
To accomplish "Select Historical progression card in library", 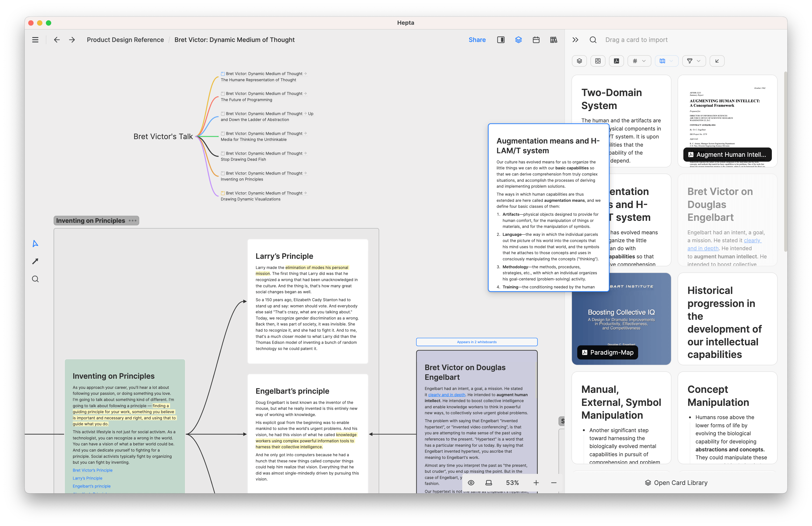I will pyautogui.click(x=727, y=319).
